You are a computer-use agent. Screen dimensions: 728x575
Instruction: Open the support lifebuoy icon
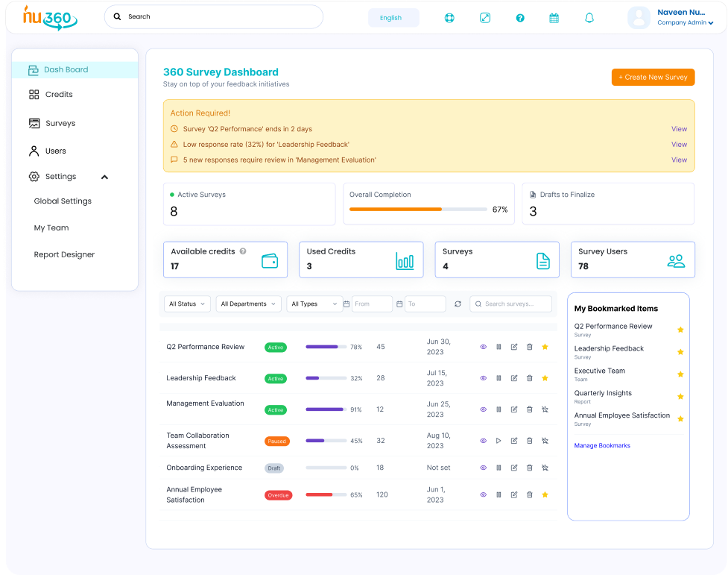point(449,18)
